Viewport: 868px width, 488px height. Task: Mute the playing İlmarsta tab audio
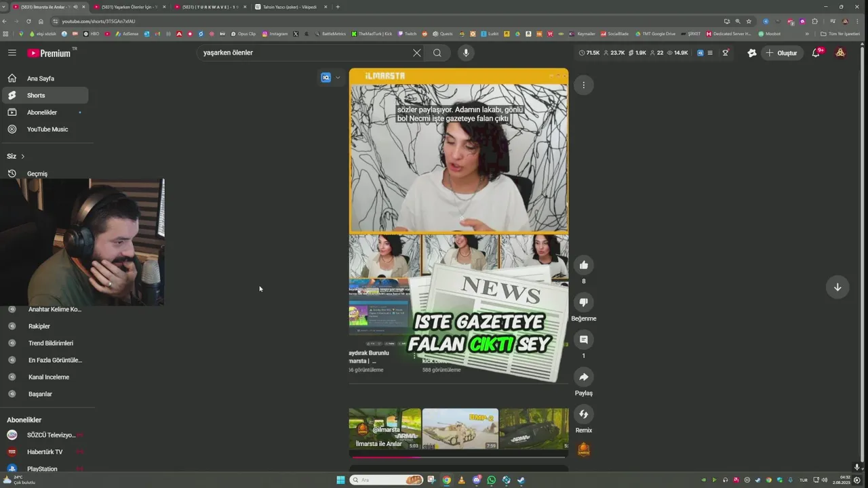(x=75, y=7)
